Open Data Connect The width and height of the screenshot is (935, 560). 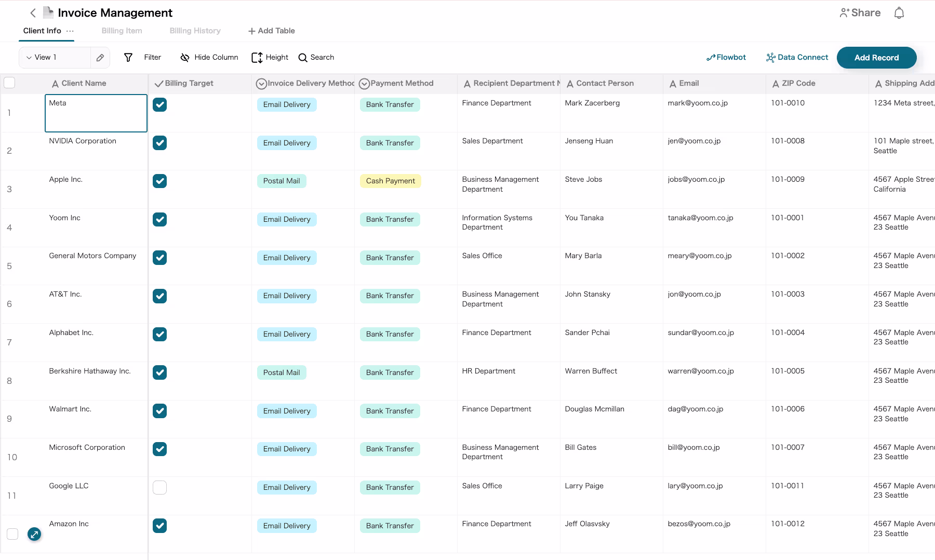pyautogui.click(x=797, y=57)
